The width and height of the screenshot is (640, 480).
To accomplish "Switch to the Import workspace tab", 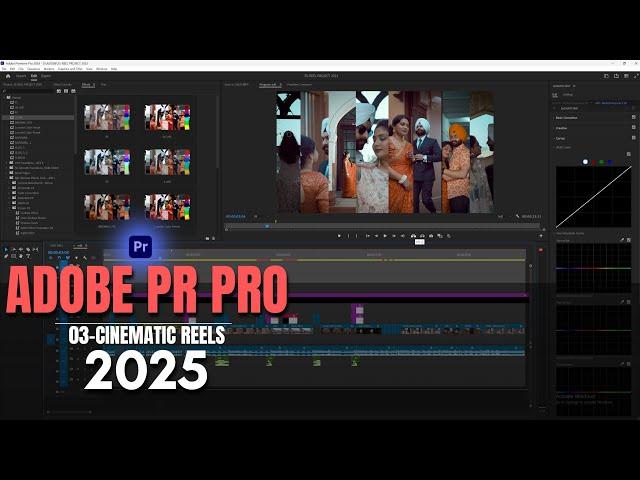I will [x=21, y=76].
